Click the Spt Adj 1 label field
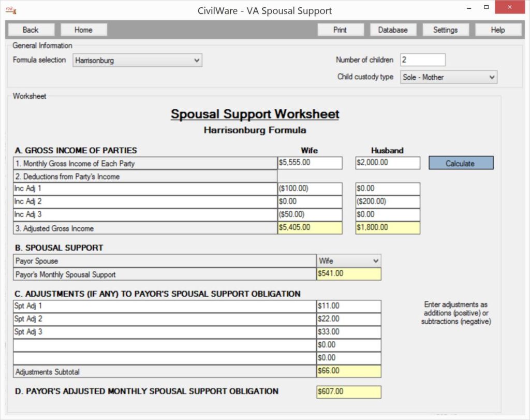530x420 pixels. 165,306
